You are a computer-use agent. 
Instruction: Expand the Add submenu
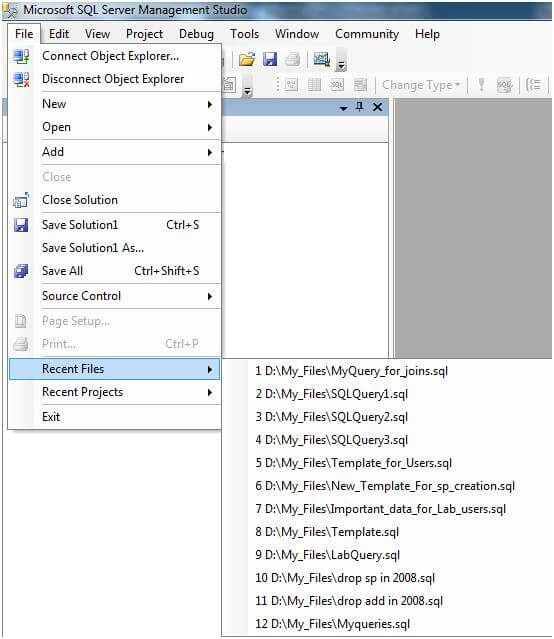pyautogui.click(x=115, y=152)
